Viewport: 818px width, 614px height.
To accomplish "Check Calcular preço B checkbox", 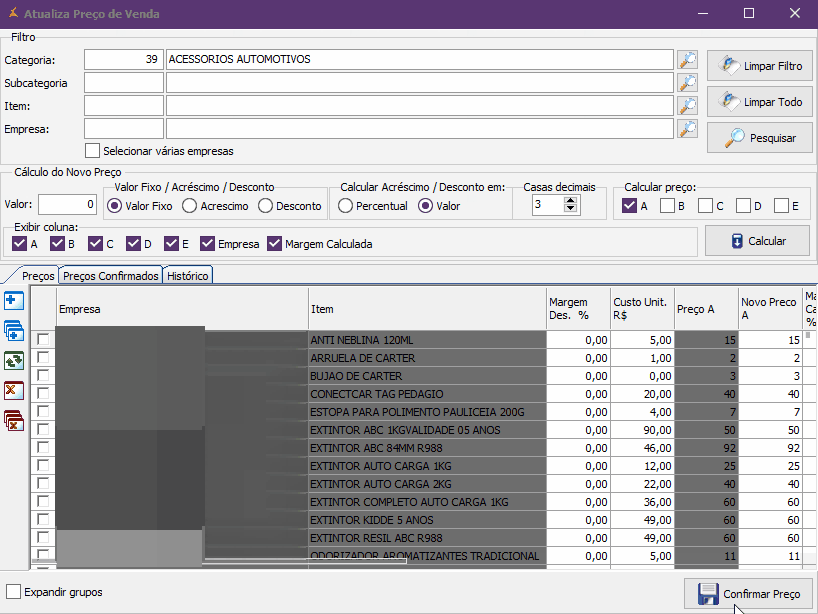I will 667,206.
